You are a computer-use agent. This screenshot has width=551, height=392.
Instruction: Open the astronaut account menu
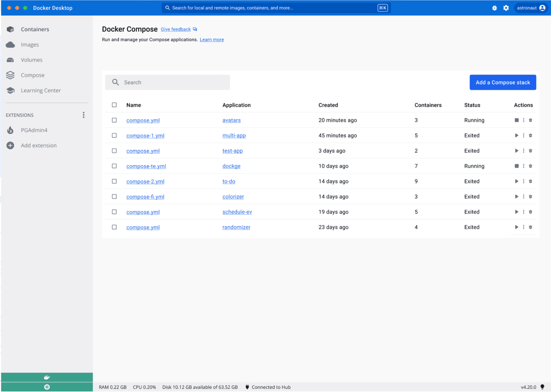click(531, 8)
